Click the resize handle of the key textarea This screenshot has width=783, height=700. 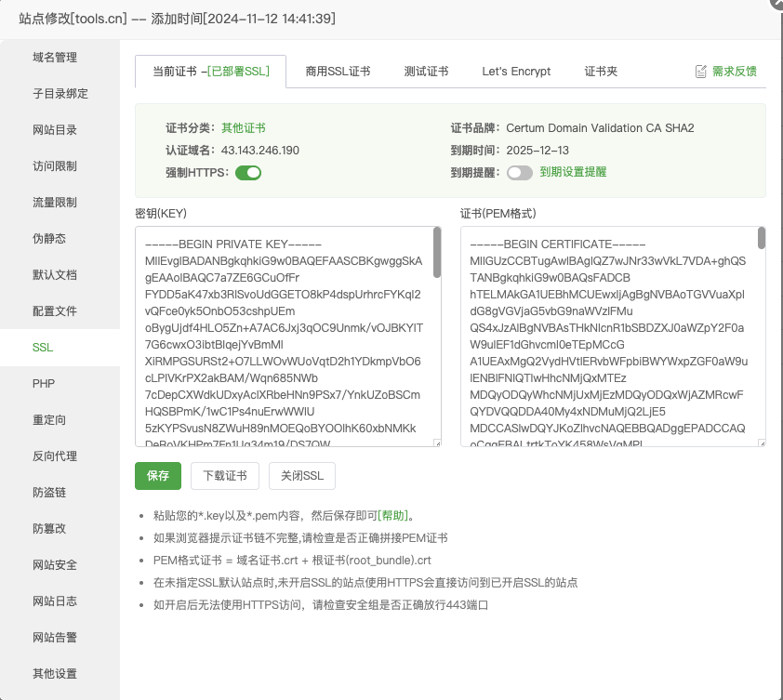click(438, 442)
